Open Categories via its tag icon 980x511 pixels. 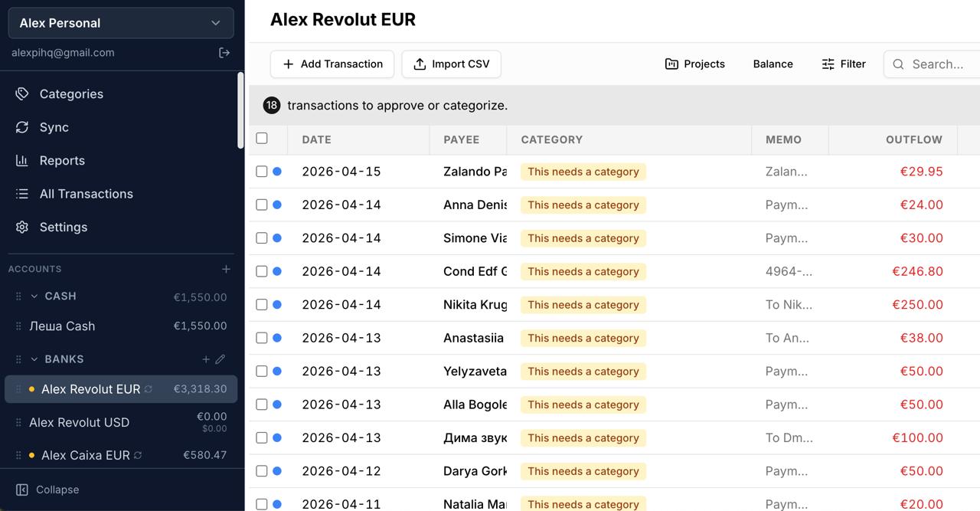(22, 93)
